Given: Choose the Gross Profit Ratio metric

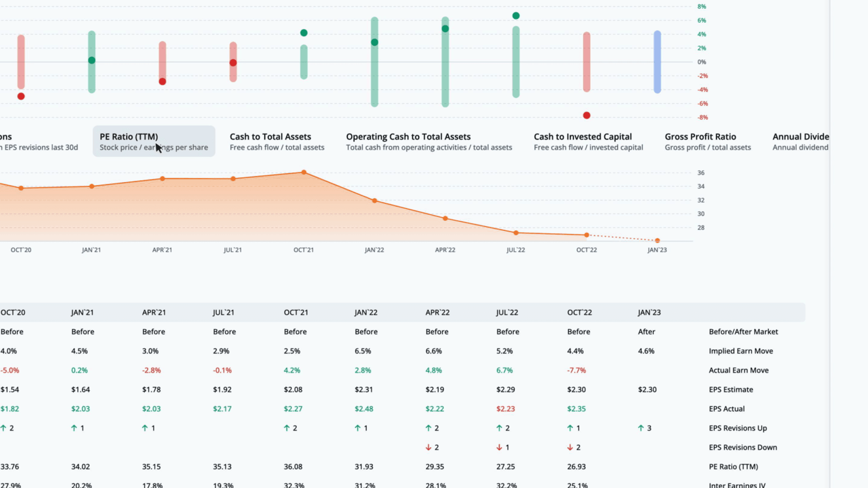Looking at the screenshot, I should pyautogui.click(x=707, y=141).
